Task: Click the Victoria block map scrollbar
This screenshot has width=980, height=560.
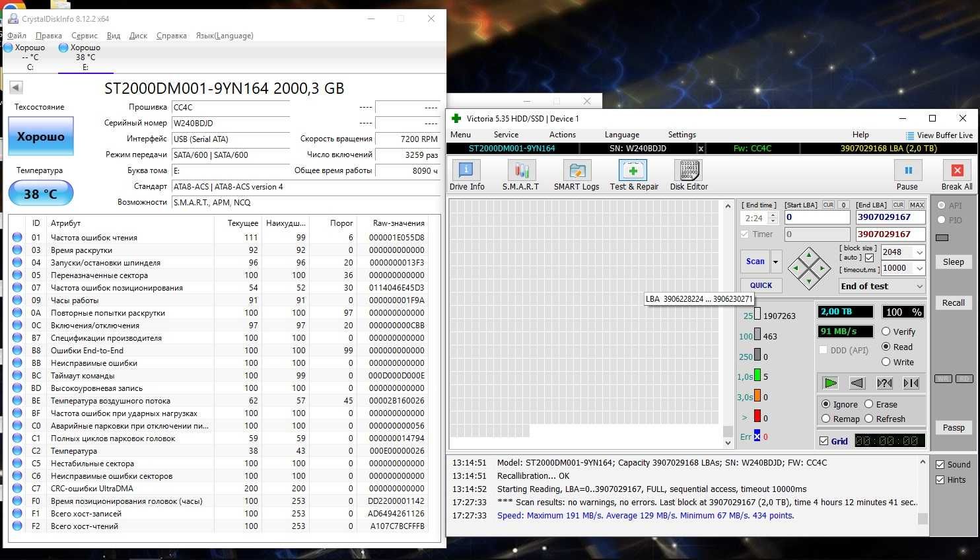Action: [x=728, y=324]
